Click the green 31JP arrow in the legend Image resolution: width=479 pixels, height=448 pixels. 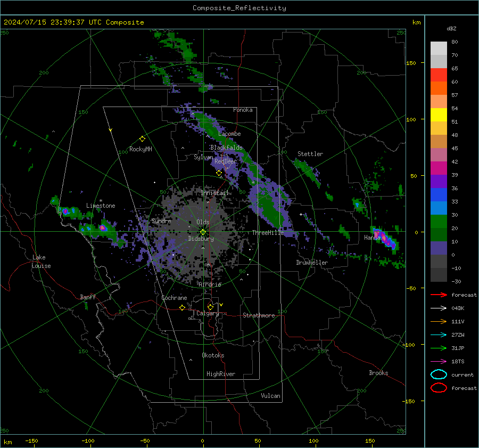point(439,348)
